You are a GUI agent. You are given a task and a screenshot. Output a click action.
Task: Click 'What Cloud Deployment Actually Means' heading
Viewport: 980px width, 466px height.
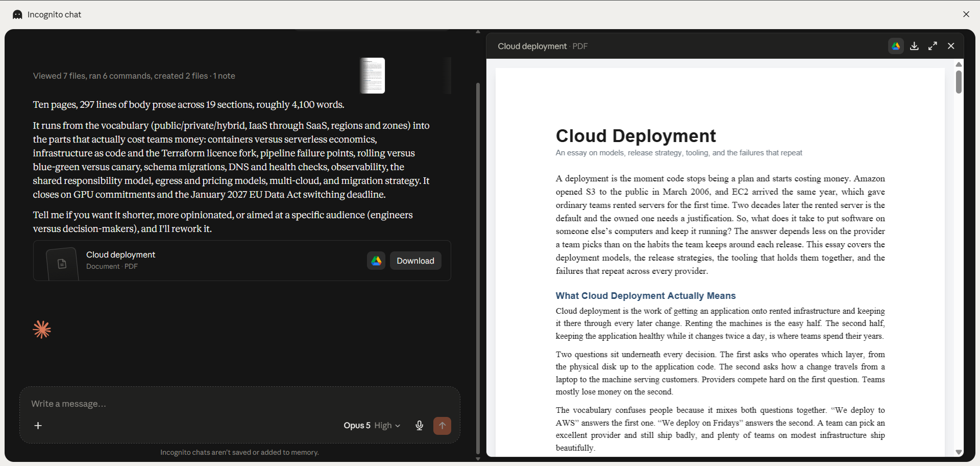(645, 296)
